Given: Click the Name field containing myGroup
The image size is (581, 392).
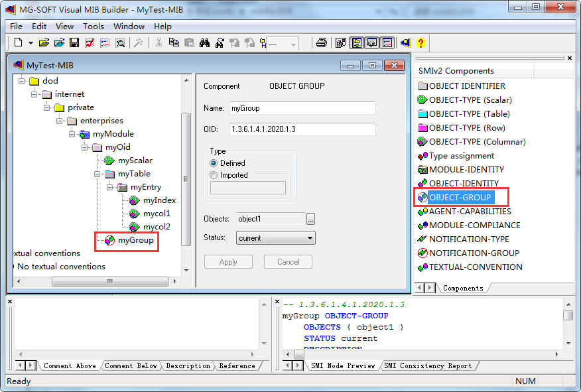Looking at the screenshot, I should (x=302, y=108).
